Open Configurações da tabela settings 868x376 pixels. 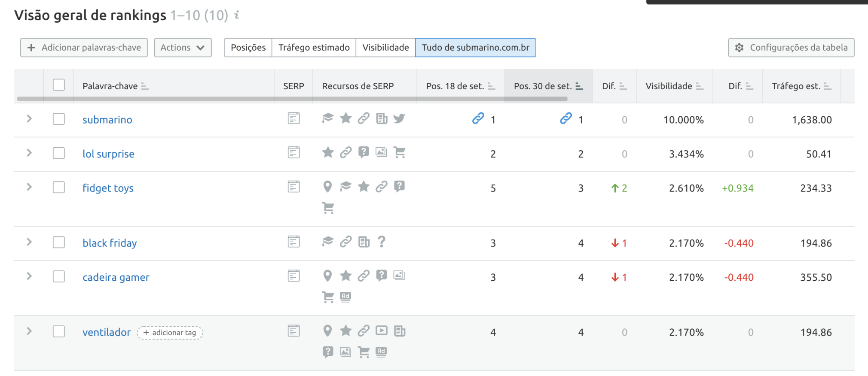click(791, 48)
